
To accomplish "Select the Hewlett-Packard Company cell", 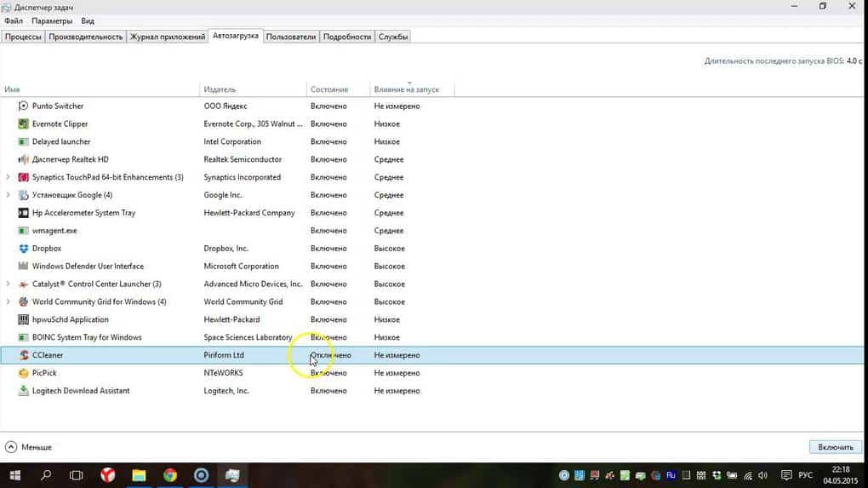I will click(x=249, y=213).
